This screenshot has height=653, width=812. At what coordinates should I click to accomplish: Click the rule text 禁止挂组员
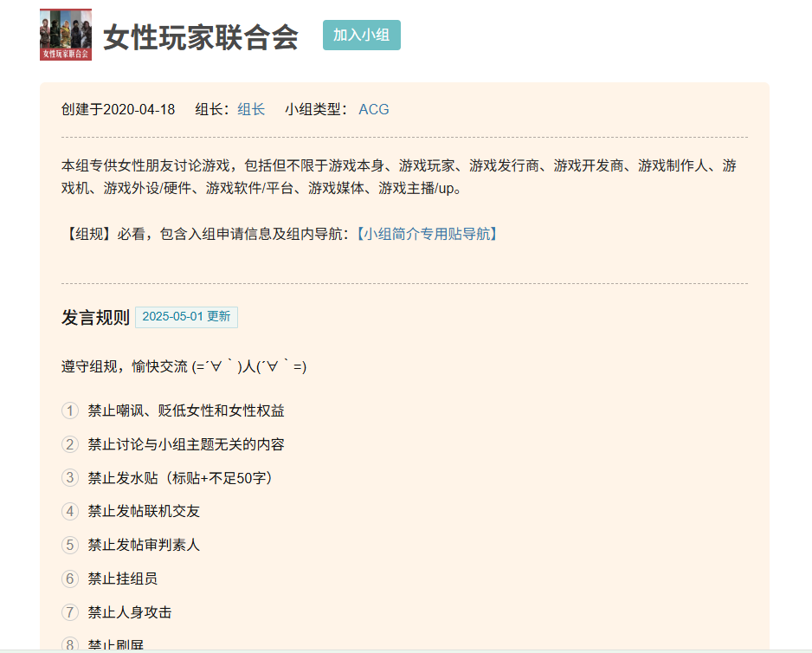pyautogui.click(x=123, y=579)
